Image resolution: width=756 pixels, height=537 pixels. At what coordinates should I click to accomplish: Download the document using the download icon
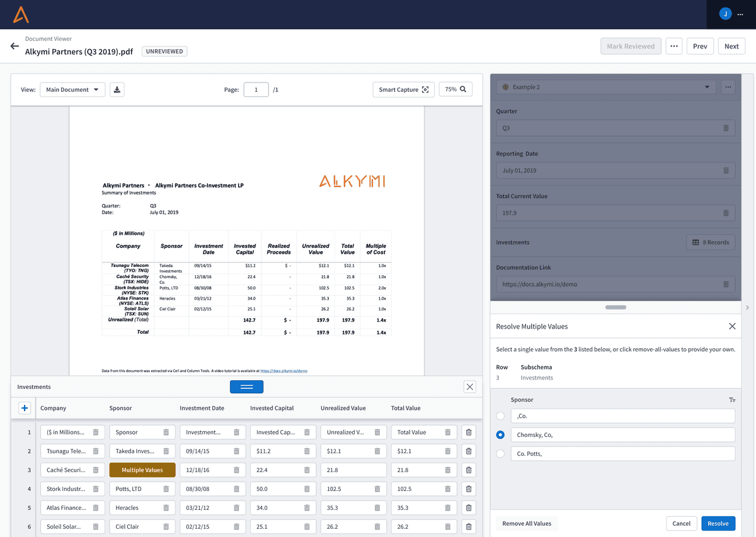pyautogui.click(x=117, y=89)
